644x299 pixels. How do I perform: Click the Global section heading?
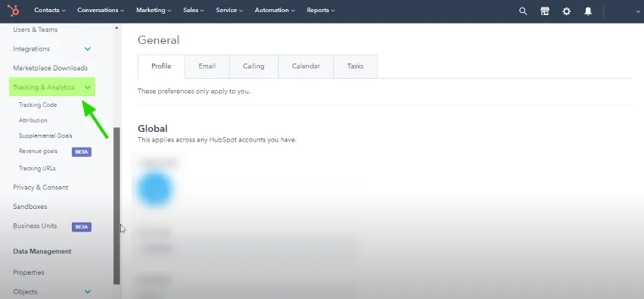153,129
